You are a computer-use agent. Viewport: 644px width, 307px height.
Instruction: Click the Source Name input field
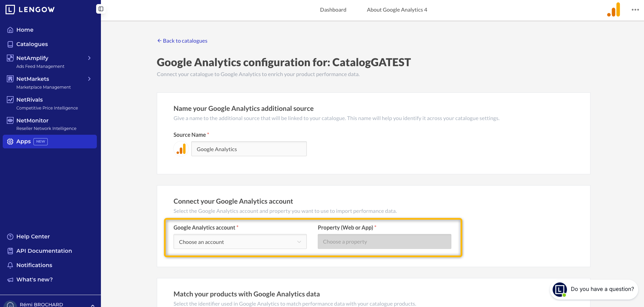click(249, 149)
